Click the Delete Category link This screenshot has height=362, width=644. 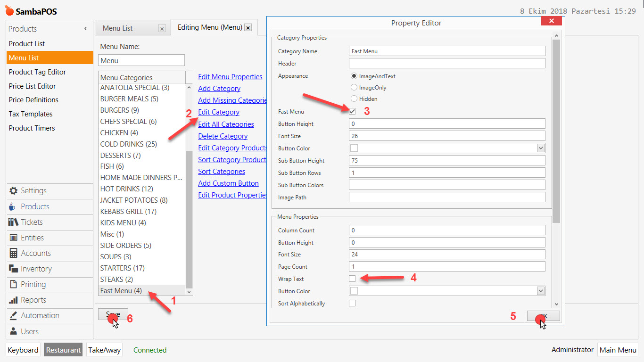223,136
